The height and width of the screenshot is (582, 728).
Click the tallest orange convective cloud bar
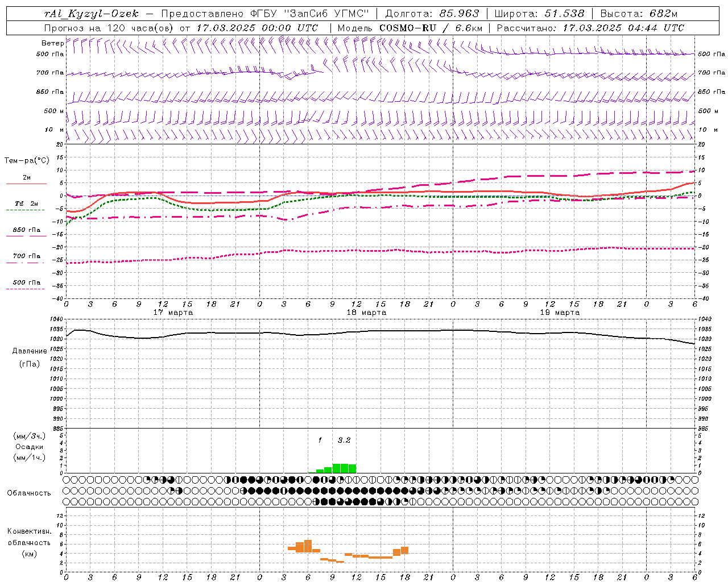pos(308,546)
